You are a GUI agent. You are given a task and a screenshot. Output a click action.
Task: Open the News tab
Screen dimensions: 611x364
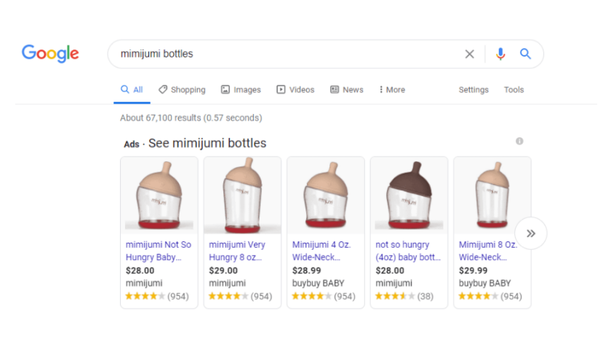(347, 90)
